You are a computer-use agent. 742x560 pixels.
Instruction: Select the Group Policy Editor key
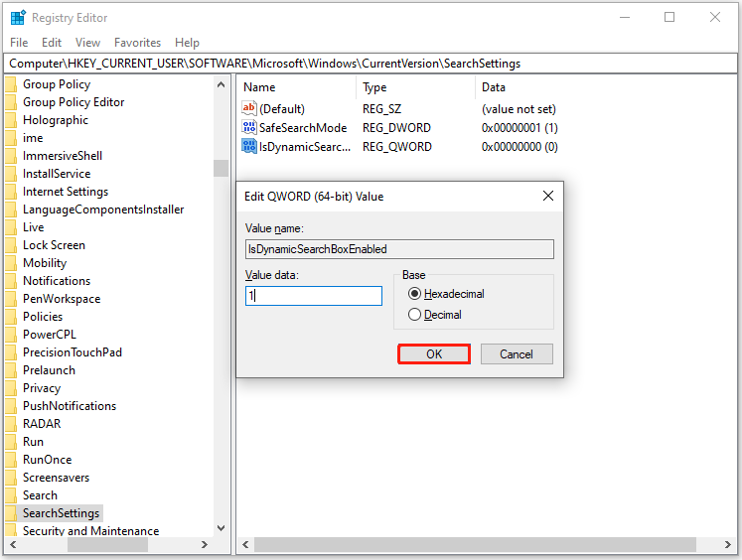coord(74,102)
